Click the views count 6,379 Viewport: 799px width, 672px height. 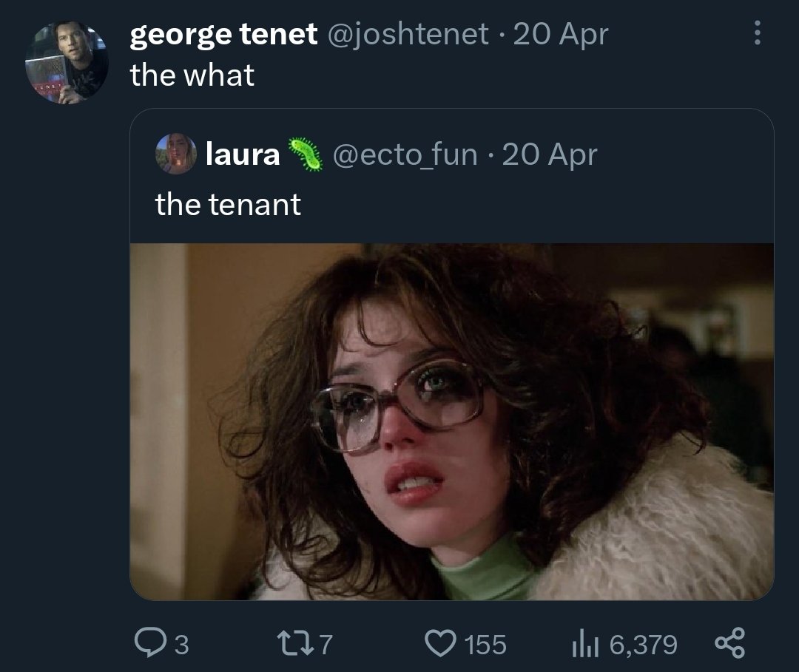click(x=644, y=645)
